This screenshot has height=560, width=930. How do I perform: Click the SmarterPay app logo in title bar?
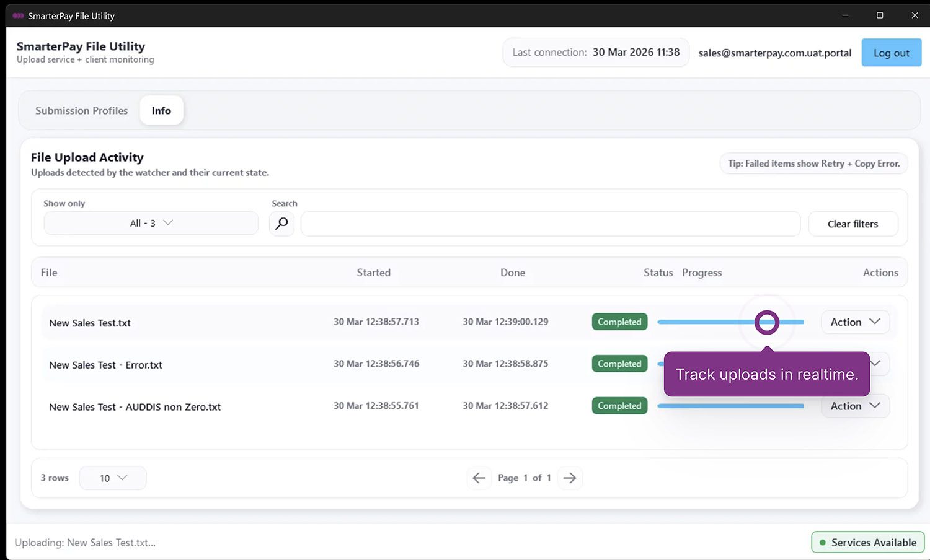(x=18, y=15)
